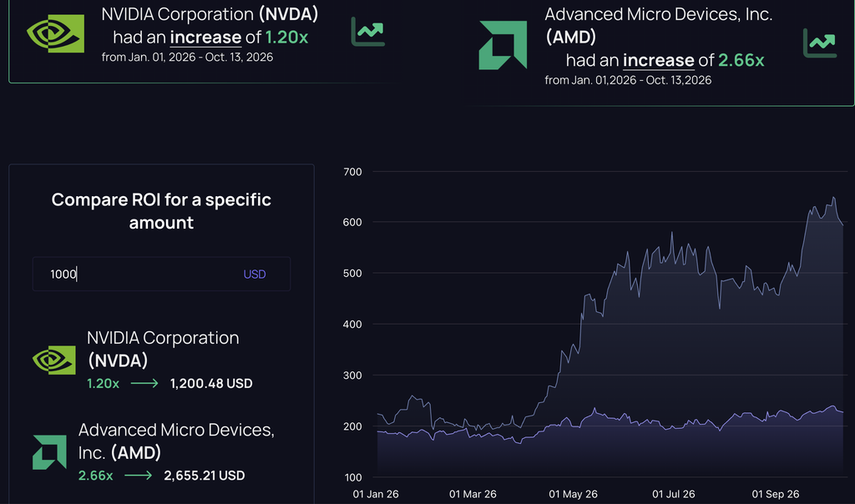
Task: Click the ROI amount input field with 1000
Action: click(x=161, y=274)
